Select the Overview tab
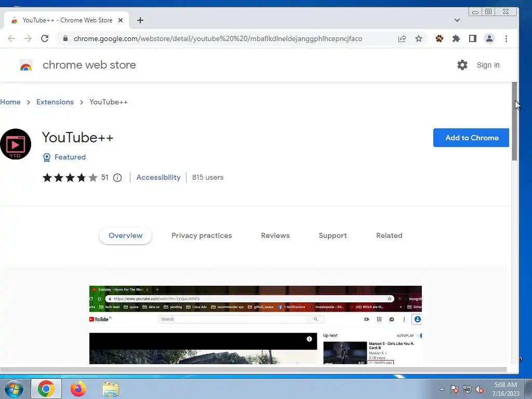 [x=126, y=236]
